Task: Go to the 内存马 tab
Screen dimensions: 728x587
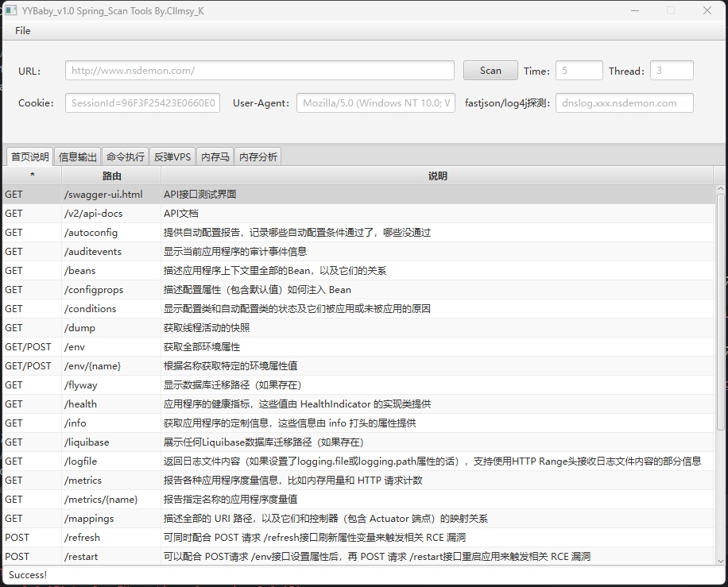Action: (215, 157)
